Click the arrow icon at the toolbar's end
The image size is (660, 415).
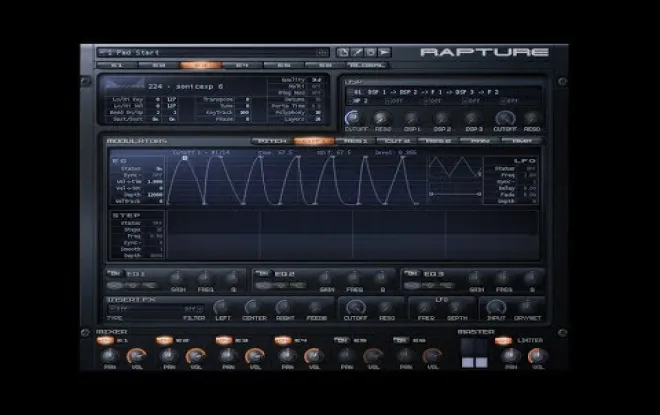[x=384, y=52]
